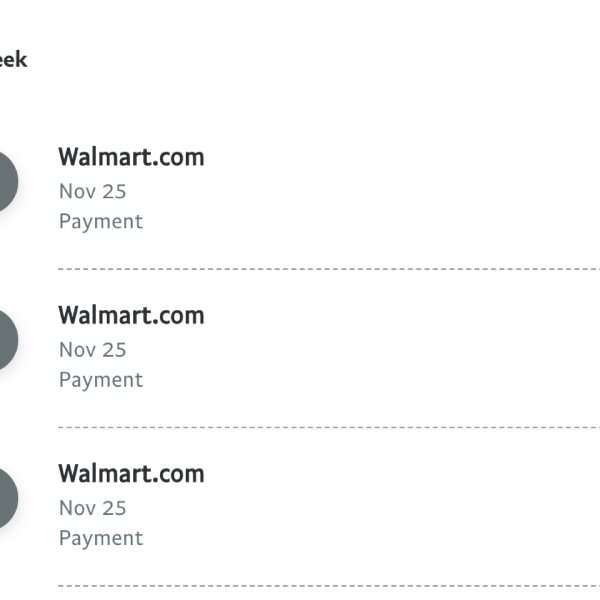Click the dashed divider below the first transaction
The width and height of the screenshot is (600, 600).
329,269
